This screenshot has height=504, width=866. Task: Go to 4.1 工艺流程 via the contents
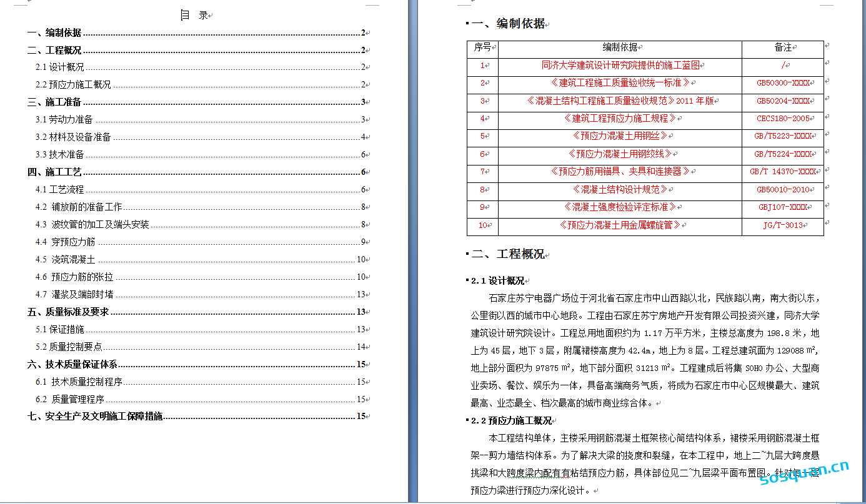coord(60,190)
